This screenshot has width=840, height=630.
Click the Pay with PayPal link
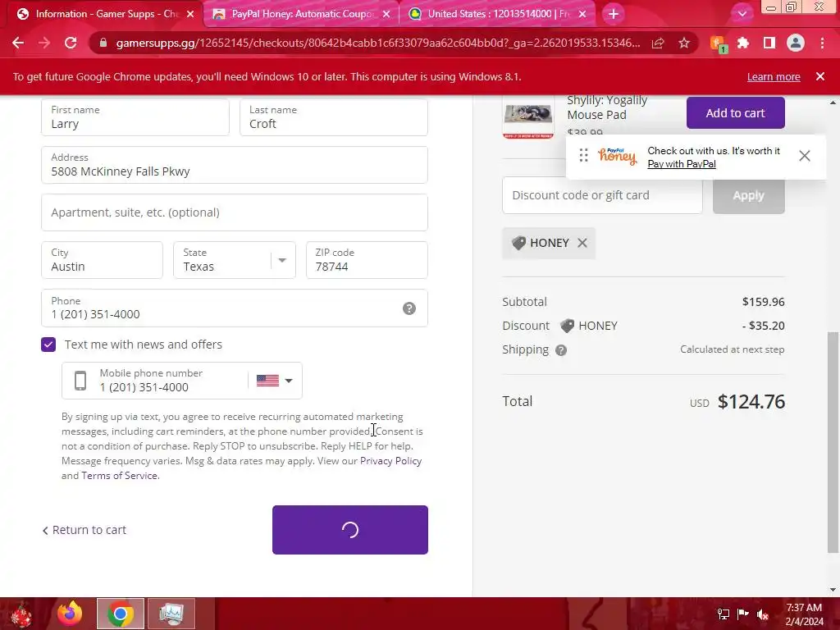(682, 164)
